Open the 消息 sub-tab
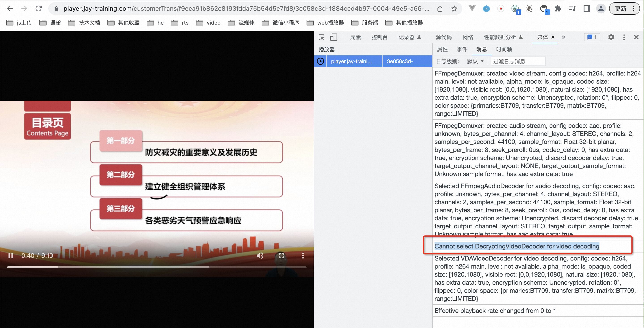 pyautogui.click(x=482, y=49)
